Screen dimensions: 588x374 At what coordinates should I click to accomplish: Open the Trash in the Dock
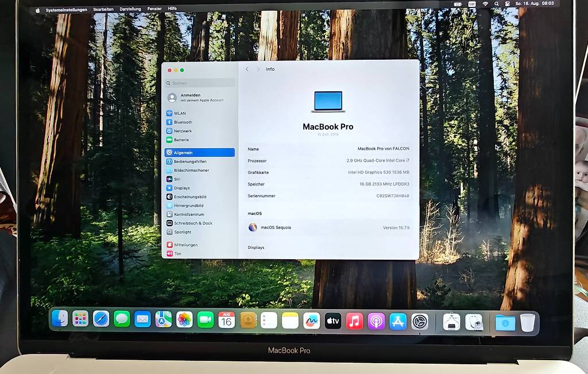click(x=527, y=323)
